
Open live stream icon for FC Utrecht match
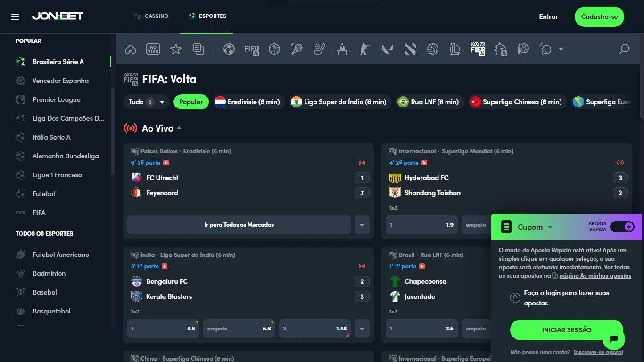point(166,163)
